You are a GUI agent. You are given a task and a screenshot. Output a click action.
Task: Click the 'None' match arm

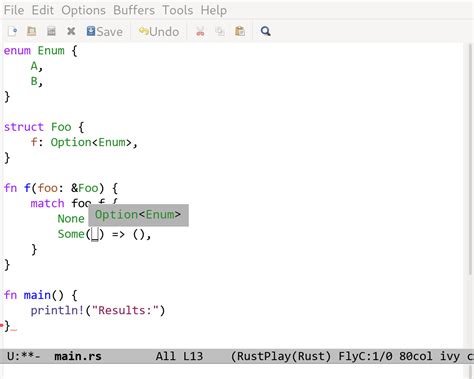pos(71,219)
